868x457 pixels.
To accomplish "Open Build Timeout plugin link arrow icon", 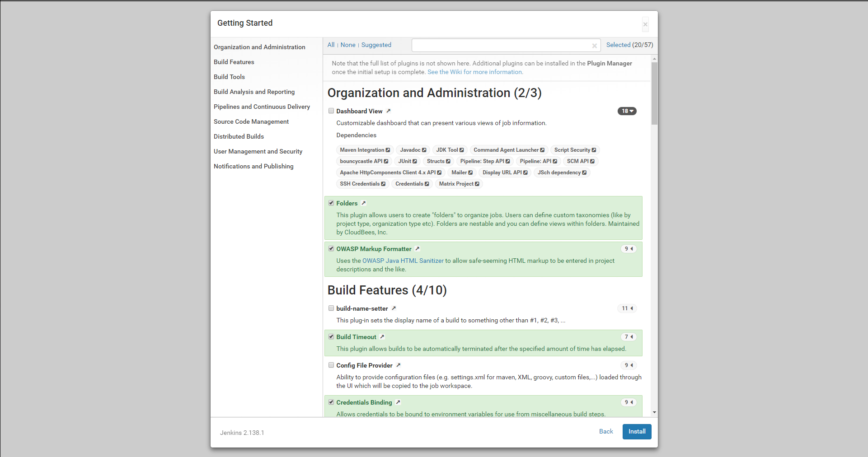I will [382, 337].
